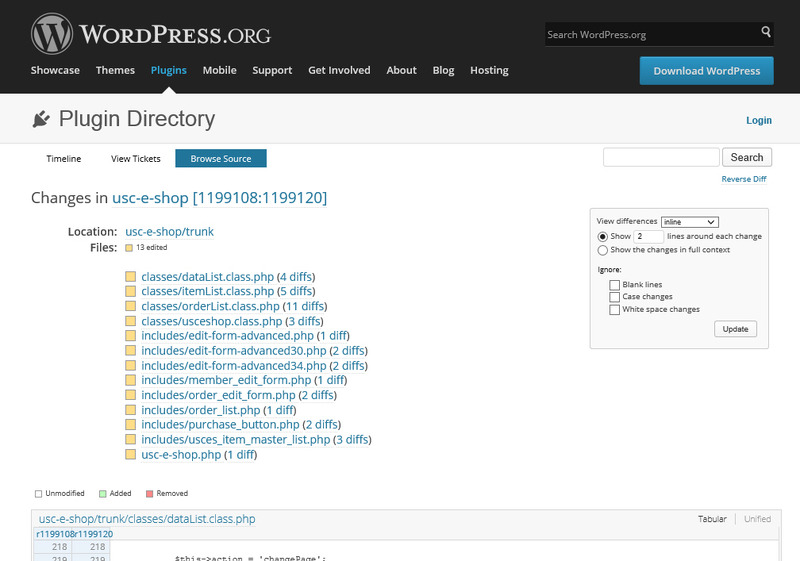Click the search magnifier icon in header
Viewport: 800px width, 561px height.
pyautogui.click(x=767, y=33)
